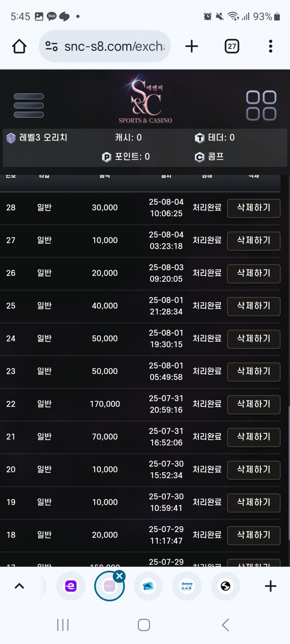The width and height of the screenshot is (290, 644).
Task: Delete the 170,000 entry, row 22
Action: pyautogui.click(x=253, y=404)
